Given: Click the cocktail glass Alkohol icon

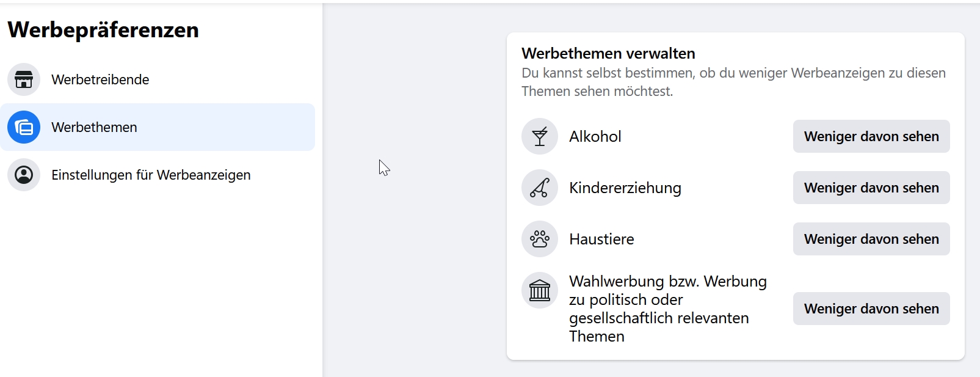Looking at the screenshot, I should coord(540,136).
